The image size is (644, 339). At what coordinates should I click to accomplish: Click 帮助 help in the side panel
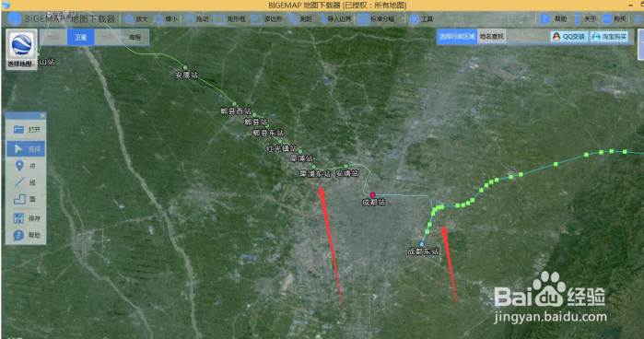[26, 236]
